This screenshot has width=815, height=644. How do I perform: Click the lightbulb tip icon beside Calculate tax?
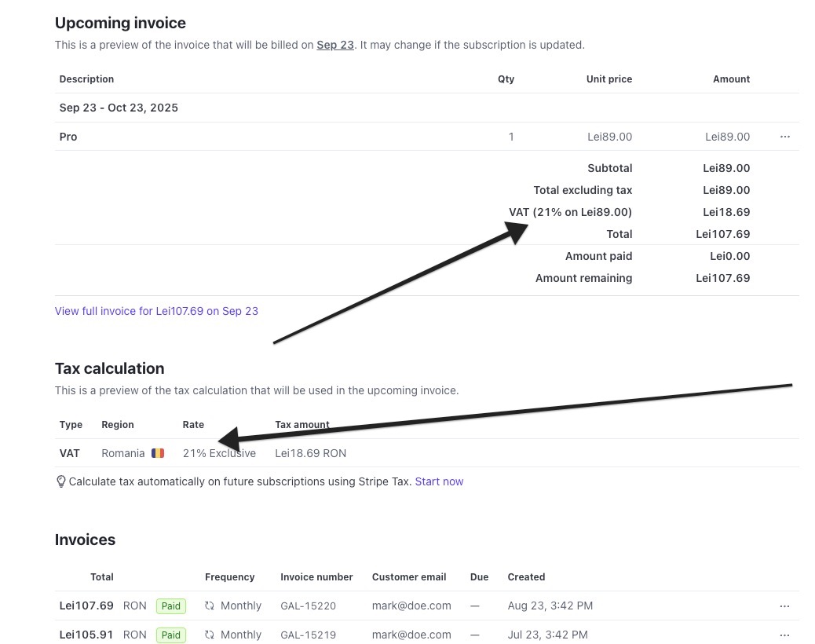[61, 481]
